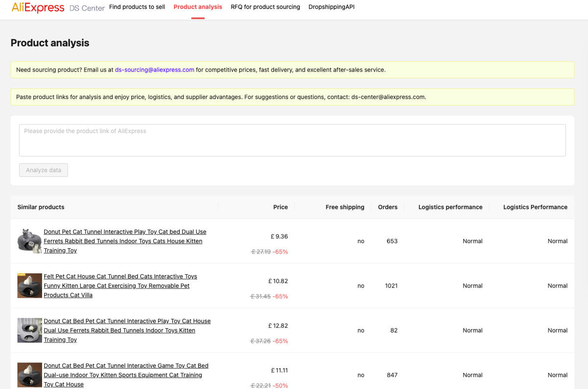Open Donut Pet Cat Tunnel Interactive Play Toy link
The height and width of the screenshot is (389, 588).
[125, 241]
